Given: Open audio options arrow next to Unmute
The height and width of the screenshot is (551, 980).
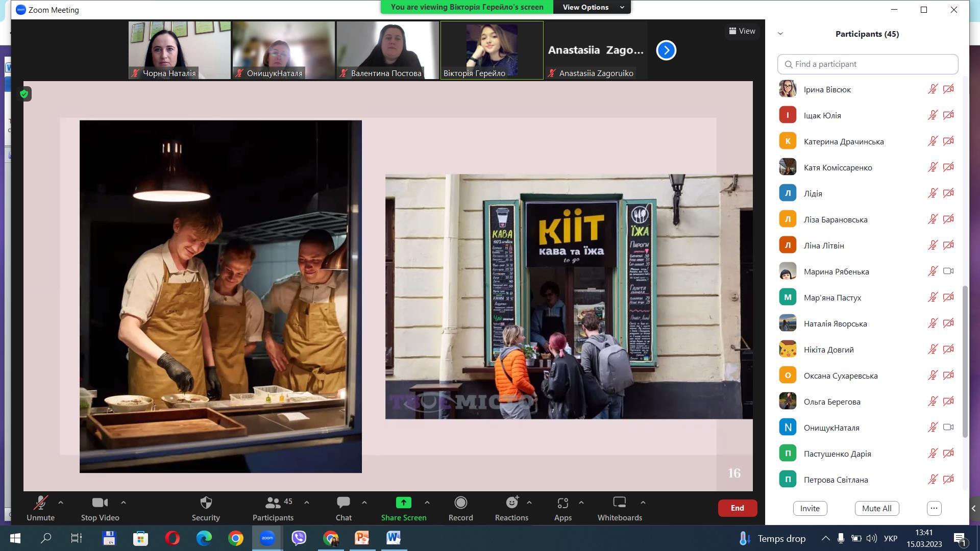Looking at the screenshot, I should click(x=61, y=503).
